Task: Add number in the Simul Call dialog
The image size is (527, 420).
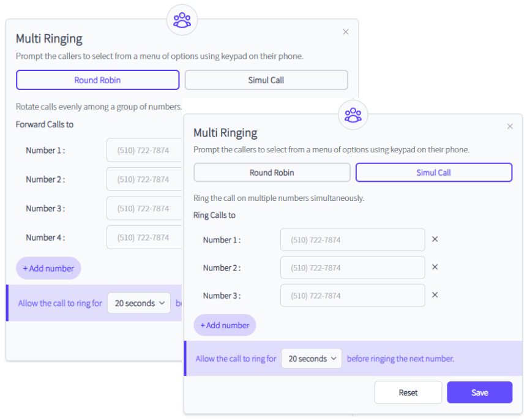Action: 225,325
